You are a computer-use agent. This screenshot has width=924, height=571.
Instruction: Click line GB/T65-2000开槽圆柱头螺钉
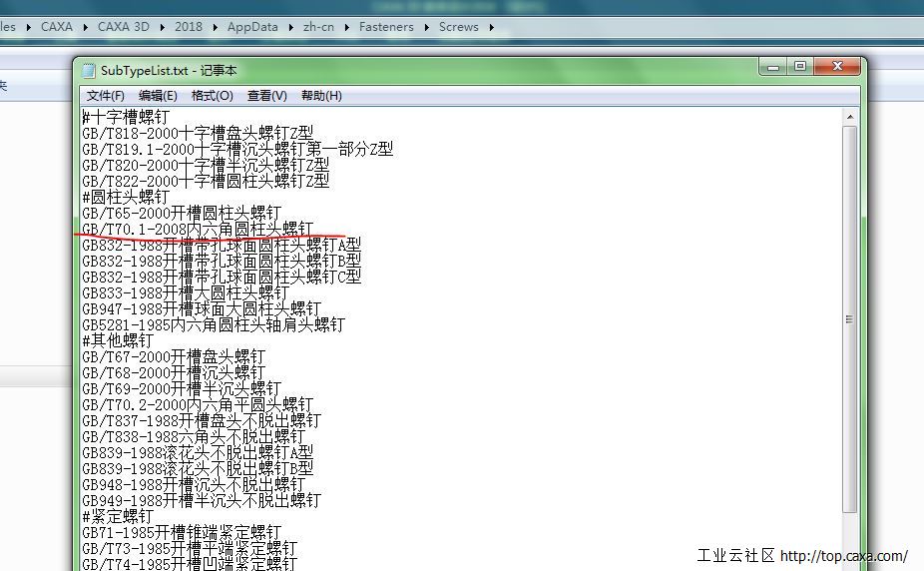click(182, 213)
